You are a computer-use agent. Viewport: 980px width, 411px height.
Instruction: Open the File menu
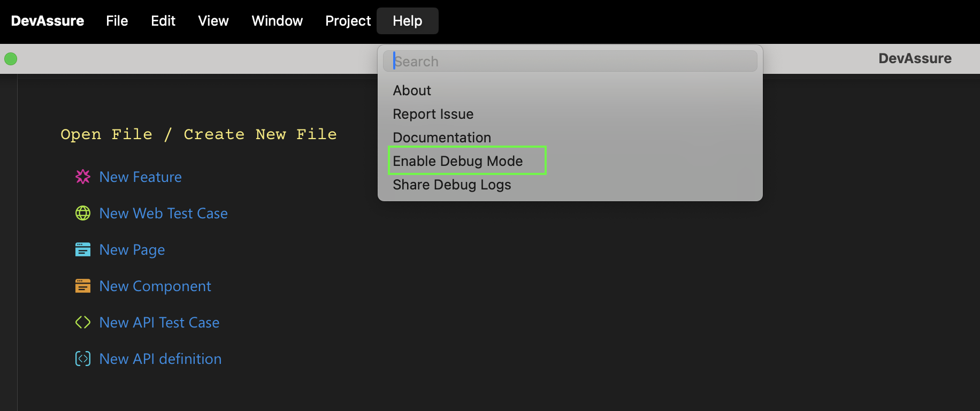click(x=117, y=21)
